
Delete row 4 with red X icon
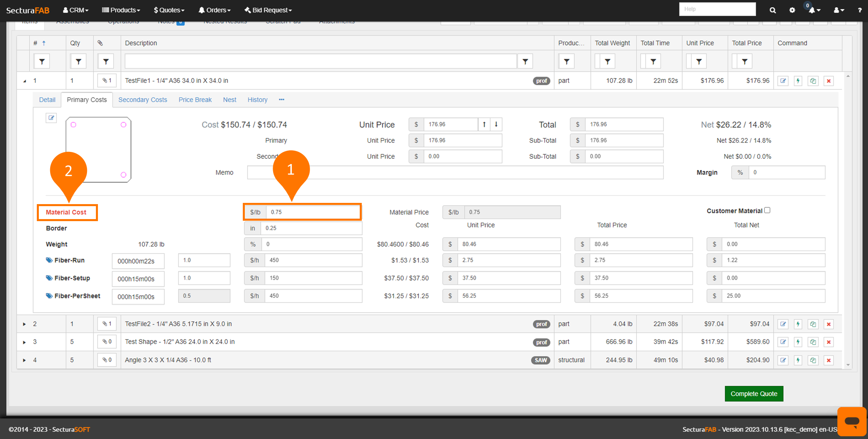click(828, 360)
